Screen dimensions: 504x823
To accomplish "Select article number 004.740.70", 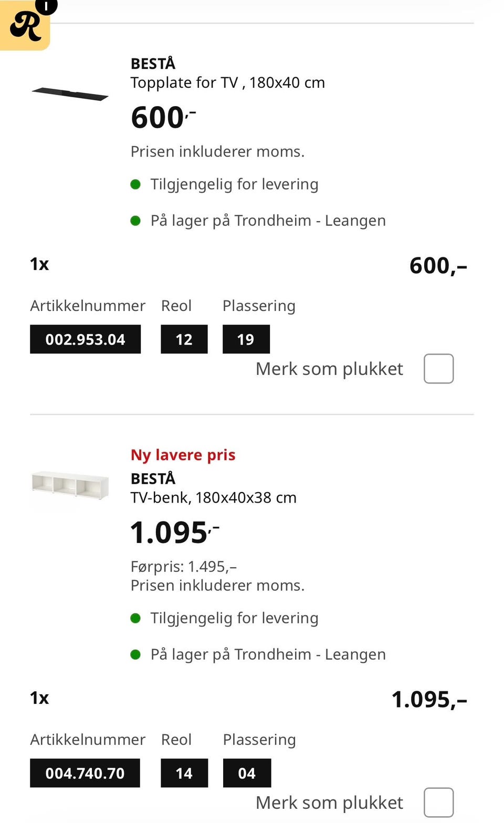I will coord(85,773).
